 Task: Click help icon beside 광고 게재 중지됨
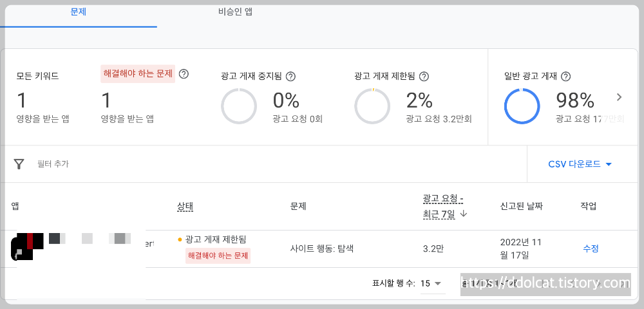pyautogui.click(x=290, y=77)
